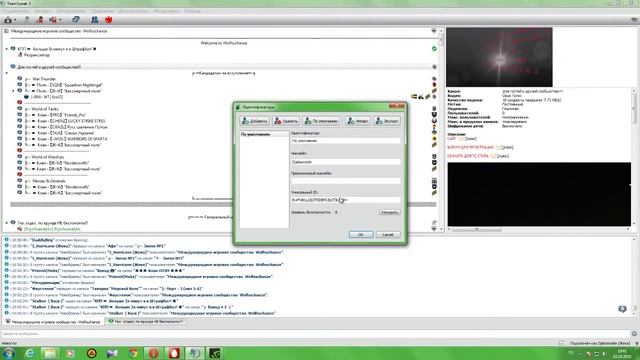Select the LUCKY STRIKE STRES clan channel
This screenshot has height=360, width=640.
point(65,121)
